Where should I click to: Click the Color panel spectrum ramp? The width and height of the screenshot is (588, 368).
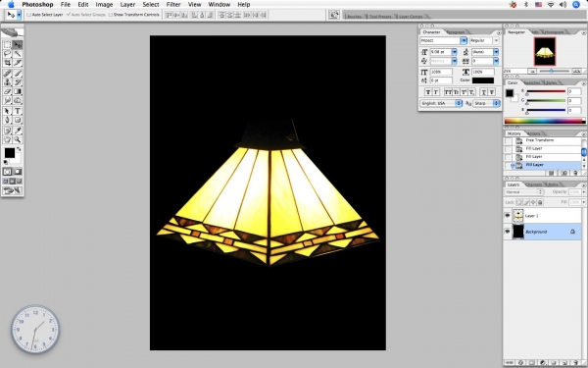click(544, 121)
